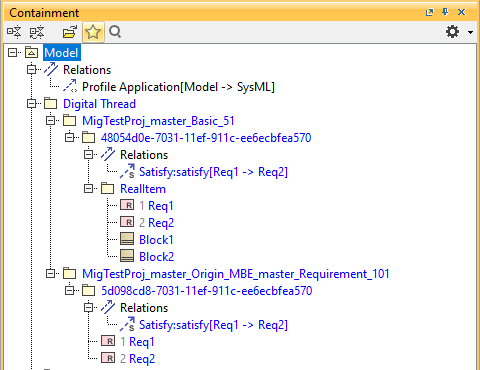The height and width of the screenshot is (370, 480).
Task: Click requirement icon of Req1 in RealItem
Action: pyautogui.click(x=127, y=205)
